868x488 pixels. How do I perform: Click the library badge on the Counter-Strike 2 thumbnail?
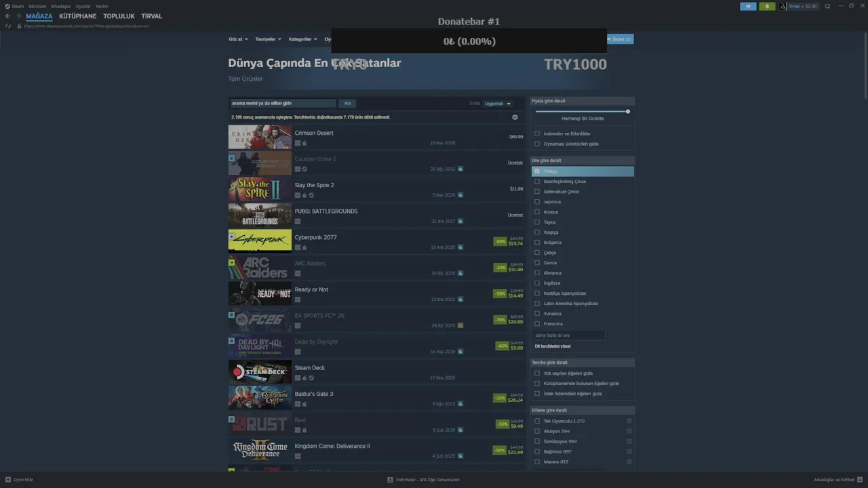click(x=231, y=158)
